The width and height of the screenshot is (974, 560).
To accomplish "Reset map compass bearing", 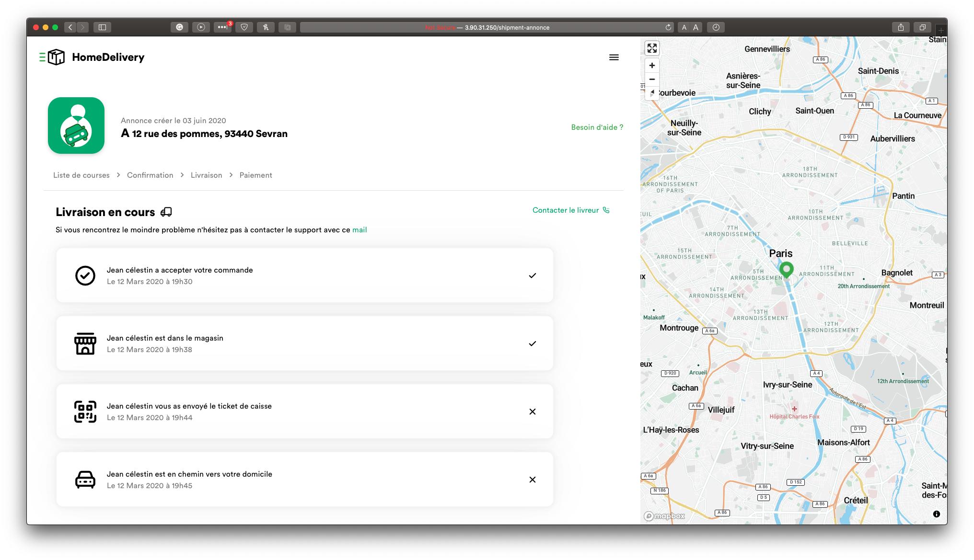I will pyautogui.click(x=652, y=92).
